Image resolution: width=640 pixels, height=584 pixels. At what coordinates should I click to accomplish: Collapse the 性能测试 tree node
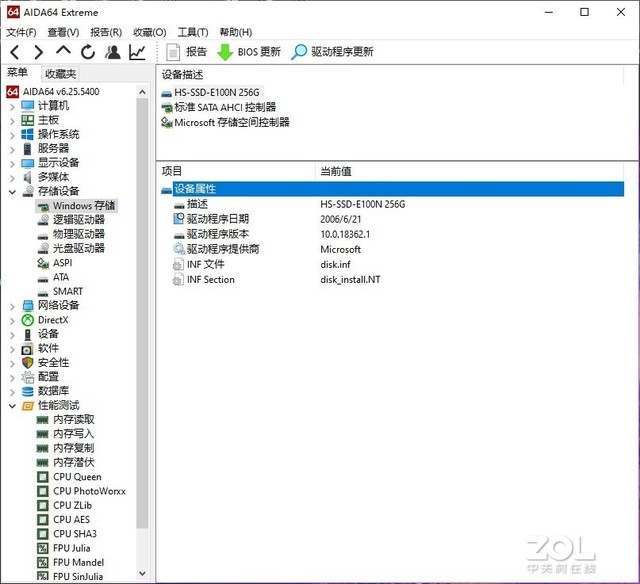pos(12,406)
